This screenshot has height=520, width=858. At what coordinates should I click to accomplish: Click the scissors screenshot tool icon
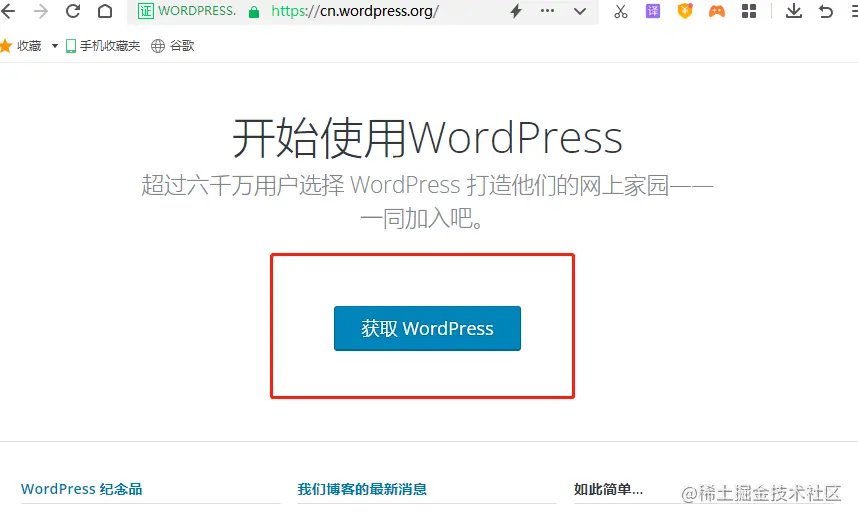[x=621, y=11]
